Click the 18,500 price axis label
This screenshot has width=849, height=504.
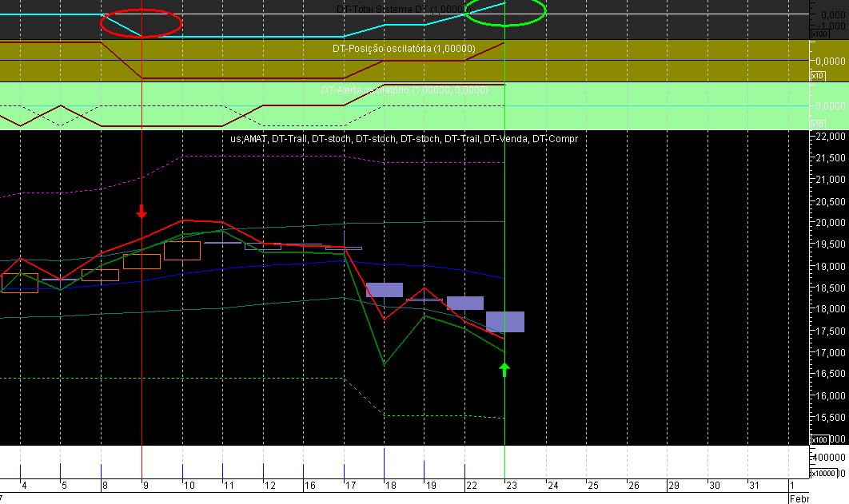pos(831,288)
